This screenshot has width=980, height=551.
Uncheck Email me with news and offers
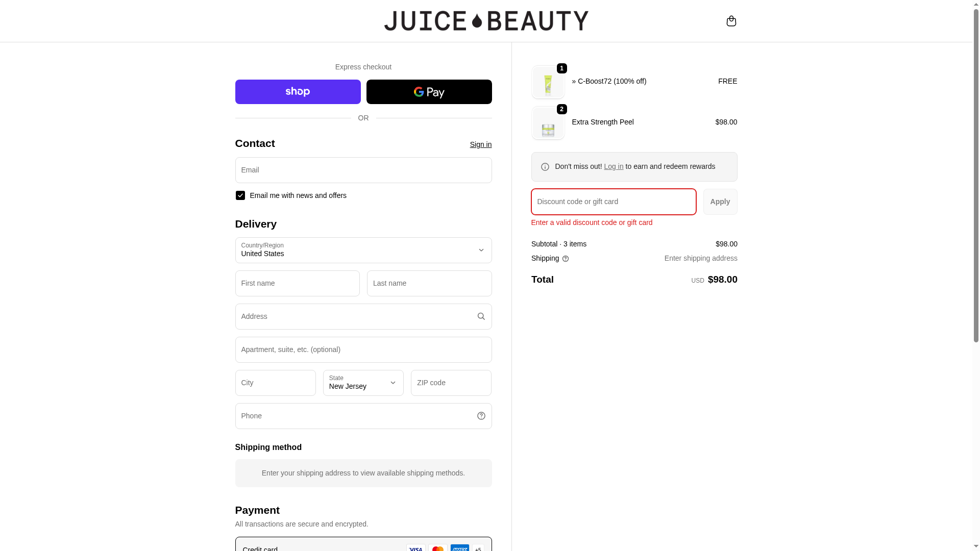(x=240, y=195)
